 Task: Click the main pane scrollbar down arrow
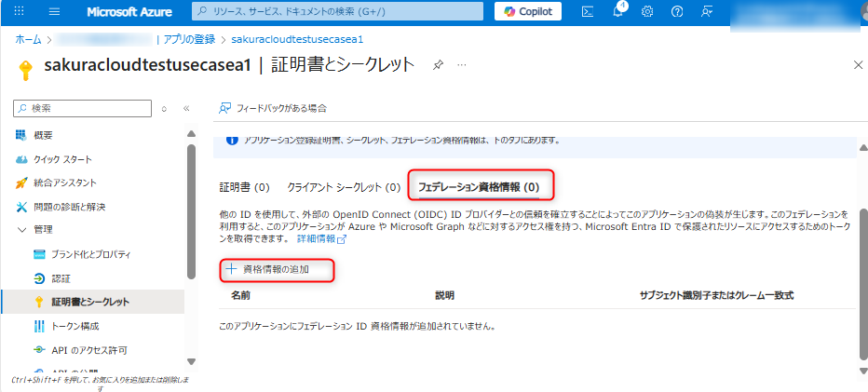(862, 371)
